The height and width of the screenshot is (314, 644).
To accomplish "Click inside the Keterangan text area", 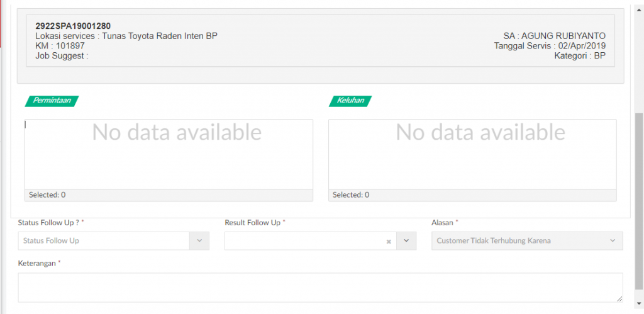I will click(x=320, y=288).
